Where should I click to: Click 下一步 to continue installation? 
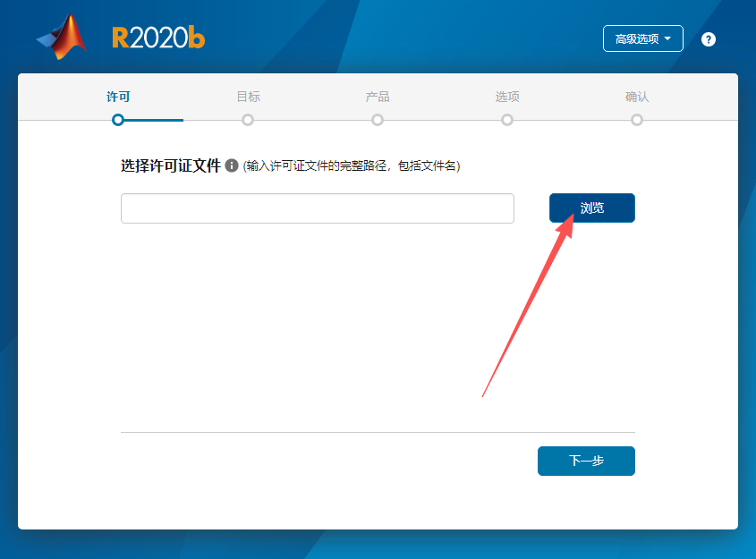point(586,461)
